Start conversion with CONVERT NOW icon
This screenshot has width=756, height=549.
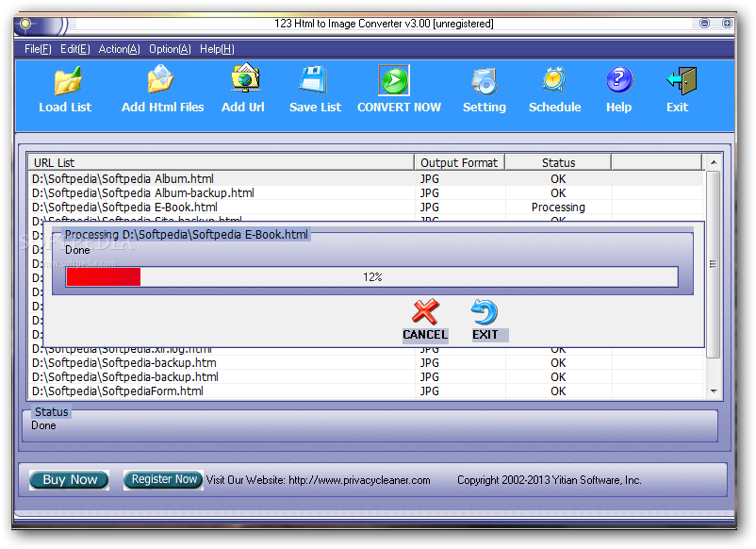coord(394,80)
